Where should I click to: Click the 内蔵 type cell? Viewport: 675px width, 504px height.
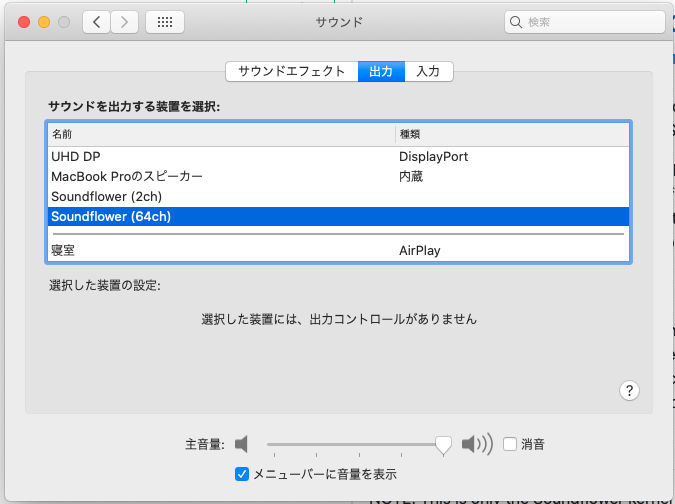[x=411, y=176]
